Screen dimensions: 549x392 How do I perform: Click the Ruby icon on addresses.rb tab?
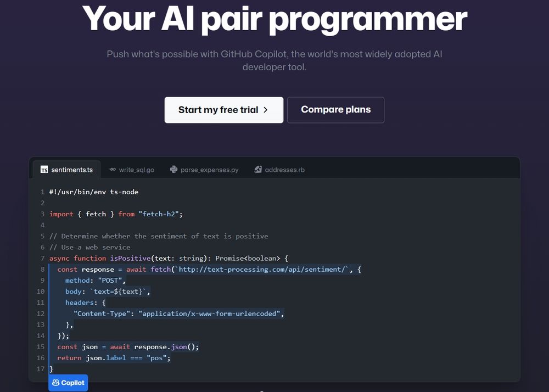tap(258, 170)
